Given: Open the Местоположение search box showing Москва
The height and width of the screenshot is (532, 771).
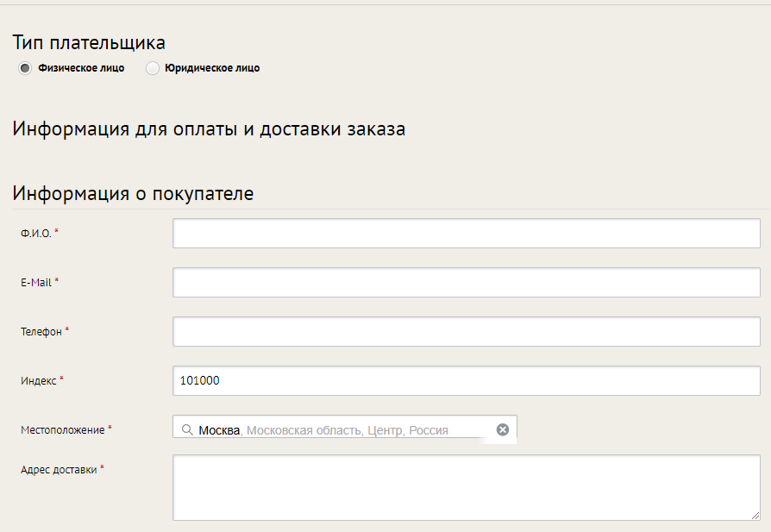Looking at the screenshot, I should click(x=344, y=429).
